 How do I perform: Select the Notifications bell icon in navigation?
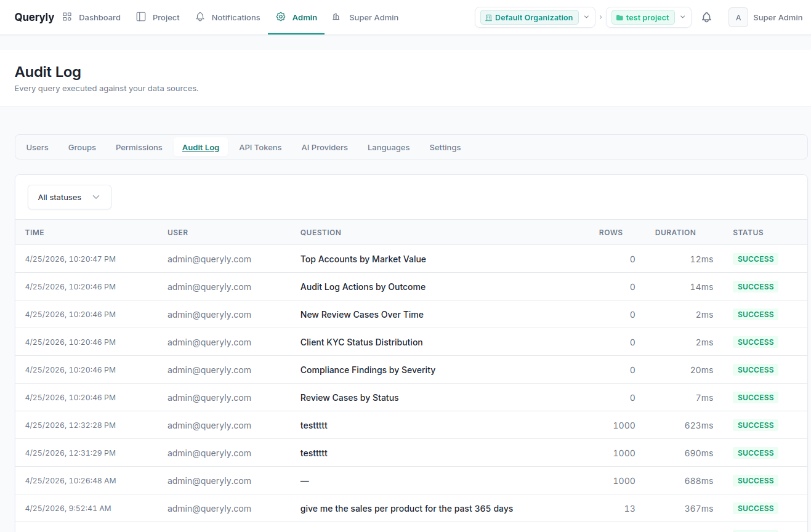(200, 17)
